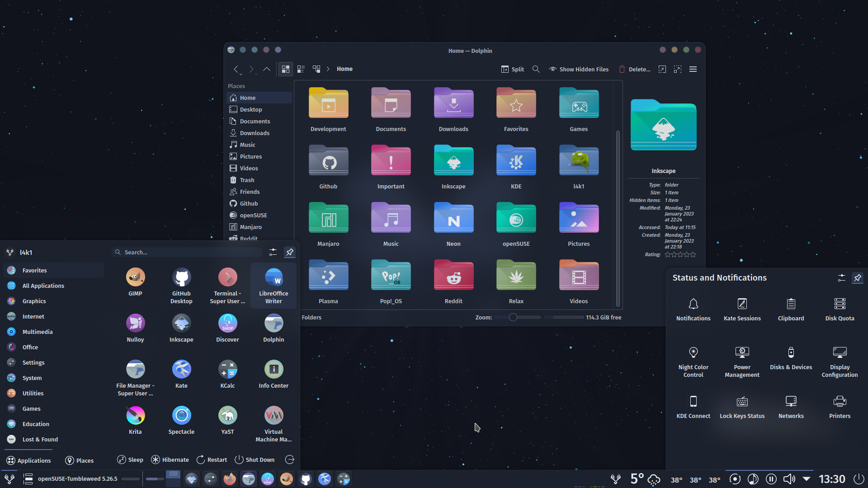Open Kate text editor

coord(181,374)
